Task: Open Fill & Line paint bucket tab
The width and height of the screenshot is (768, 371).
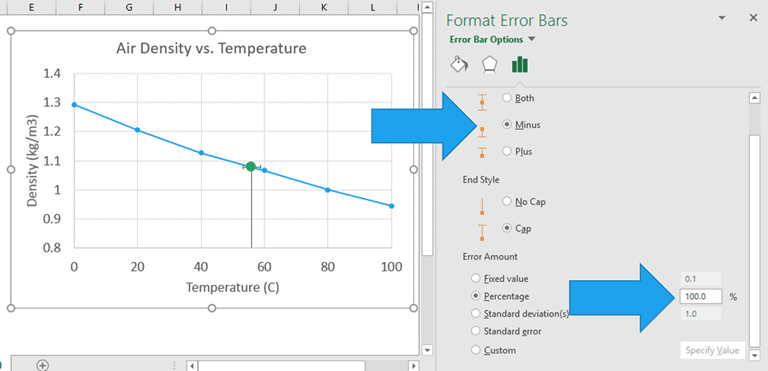Action: 458,65
